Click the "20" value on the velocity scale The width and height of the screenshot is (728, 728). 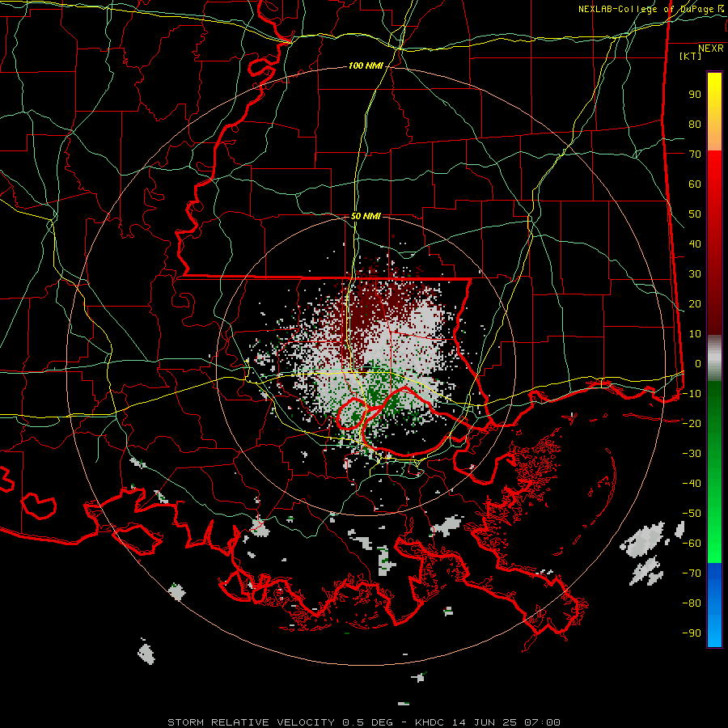click(695, 304)
